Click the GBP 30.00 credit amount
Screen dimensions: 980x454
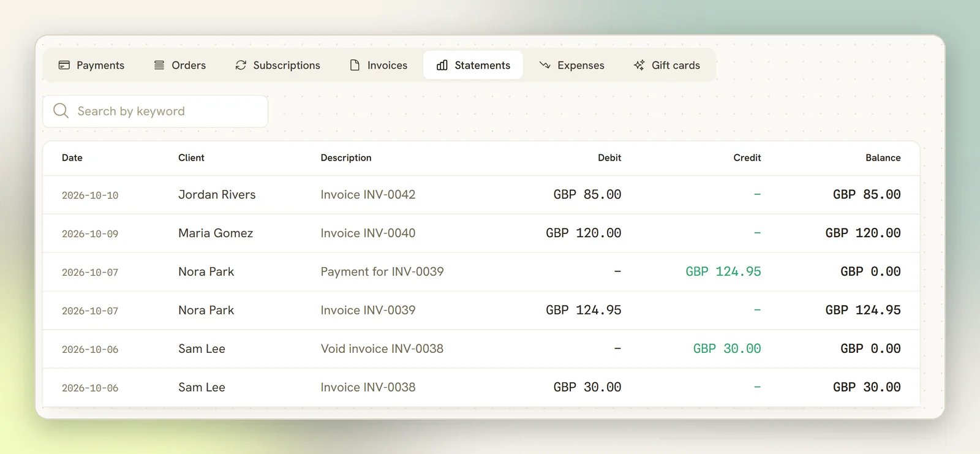(727, 349)
